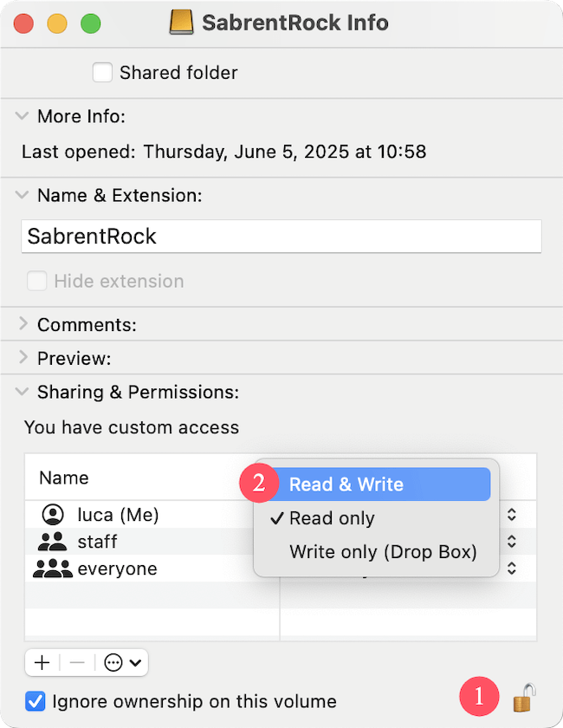This screenshot has width=563, height=728.
Task: Click the Hide extension checkbox
Action: [x=36, y=282]
